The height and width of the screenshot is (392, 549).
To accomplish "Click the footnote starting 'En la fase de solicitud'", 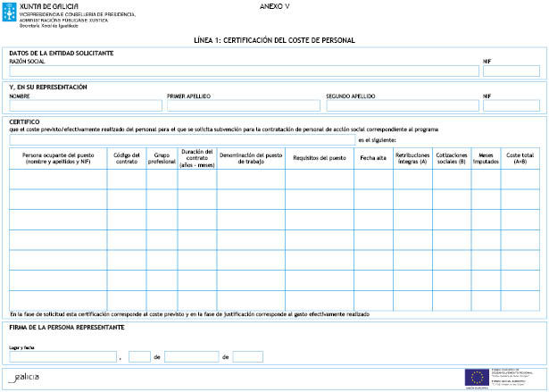I will point(189,314).
